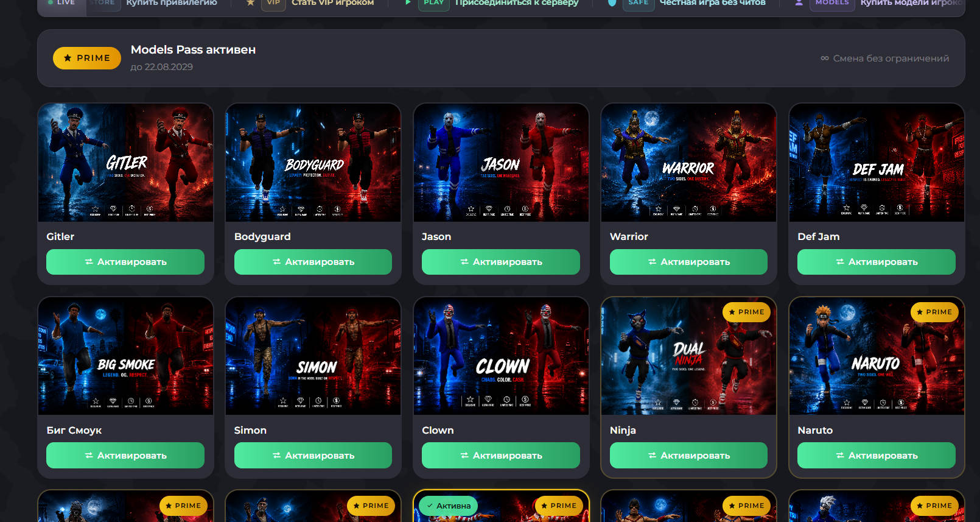Click the Gitler model name

[x=60, y=236]
